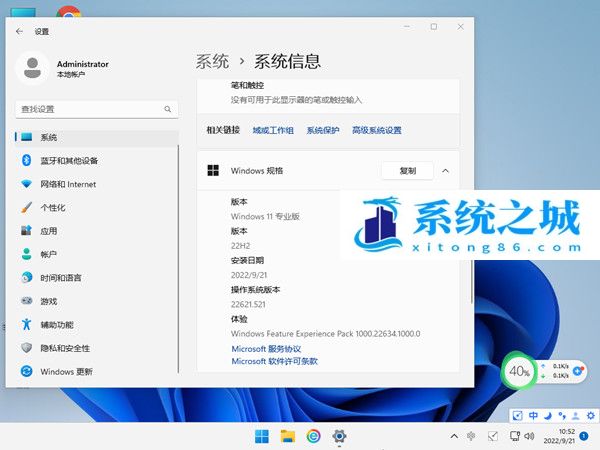600x450 pixels.
Task: Click the Windows Feature Experience Pack text
Action: 326,334
